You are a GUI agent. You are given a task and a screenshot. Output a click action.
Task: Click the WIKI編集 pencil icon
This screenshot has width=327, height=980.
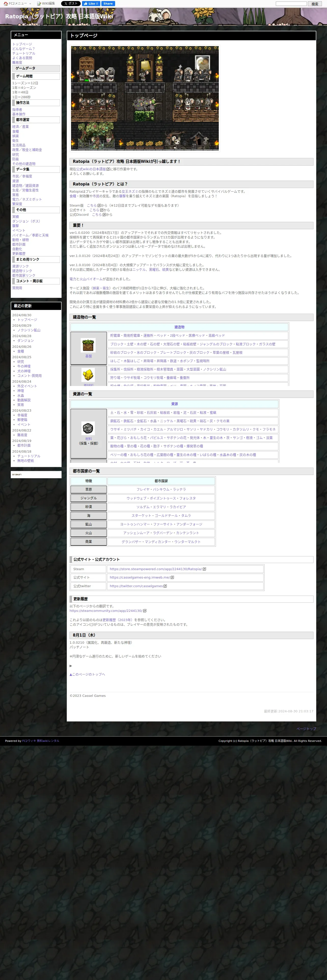tap(39, 3)
